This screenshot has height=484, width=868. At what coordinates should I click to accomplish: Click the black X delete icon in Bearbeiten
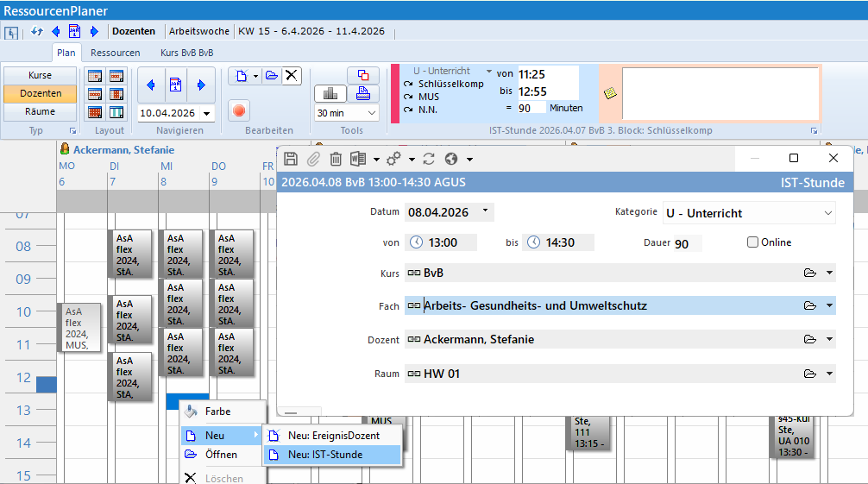(292, 76)
